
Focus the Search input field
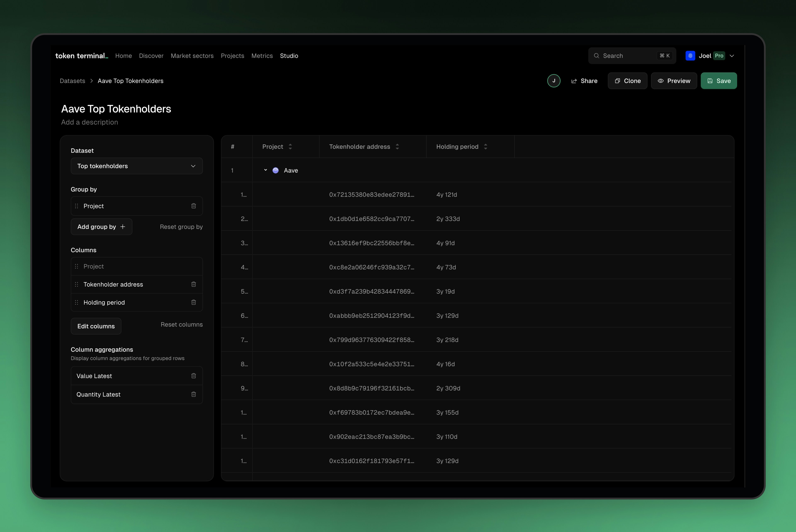point(632,56)
